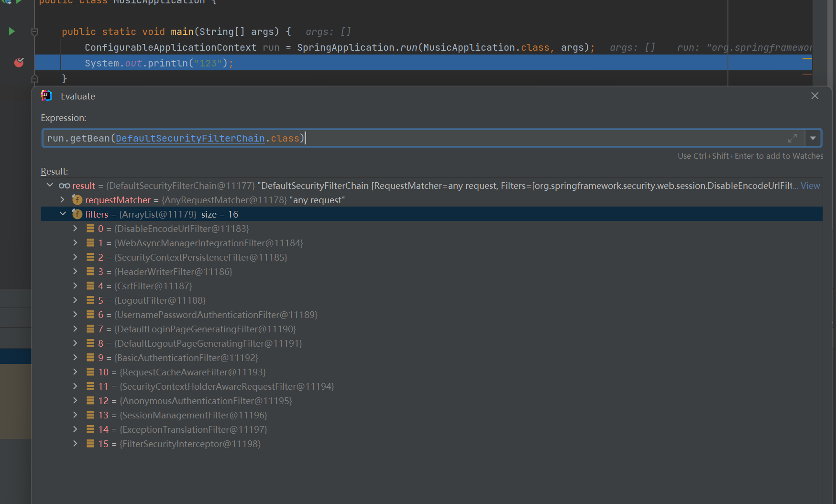Click the field icon next to filters
Screen dimensions: 836x504
pyautogui.click(x=77, y=214)
